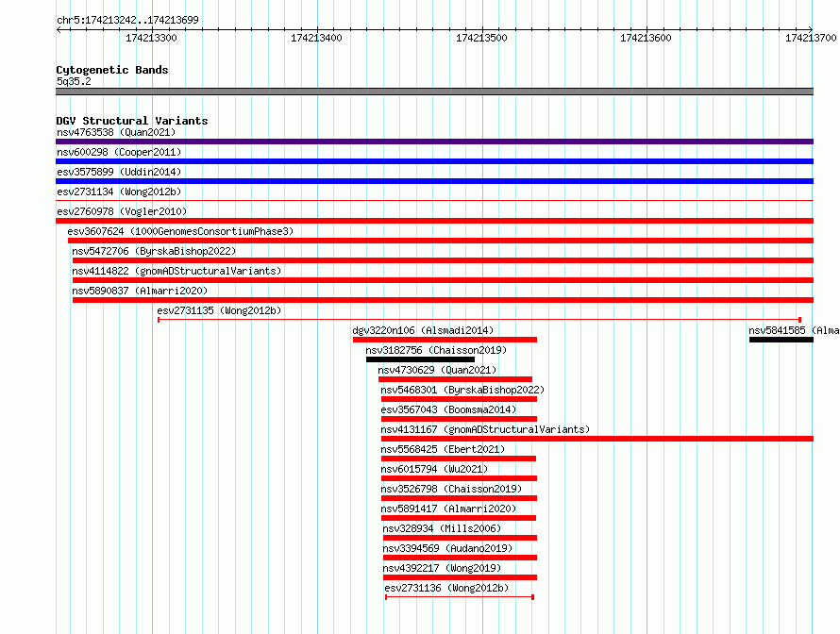Click the gray 5q35.2 cytogenetic band bar
840x634 pixels.
[x=434, y=92]
